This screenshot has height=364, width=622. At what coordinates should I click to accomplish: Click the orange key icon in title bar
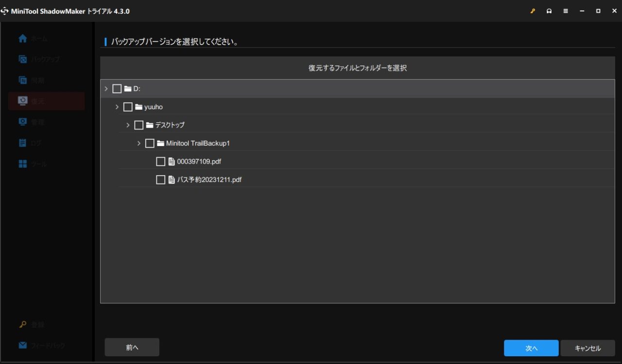(x=533, y=11)
